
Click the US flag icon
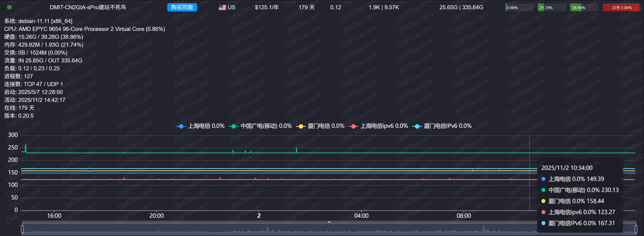pyautogui.click(x=222, y=7)
